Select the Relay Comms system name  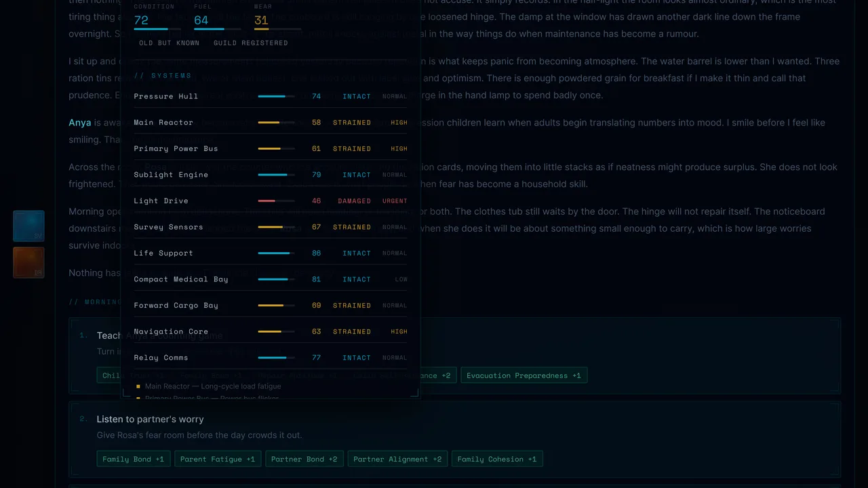(161, 358)
